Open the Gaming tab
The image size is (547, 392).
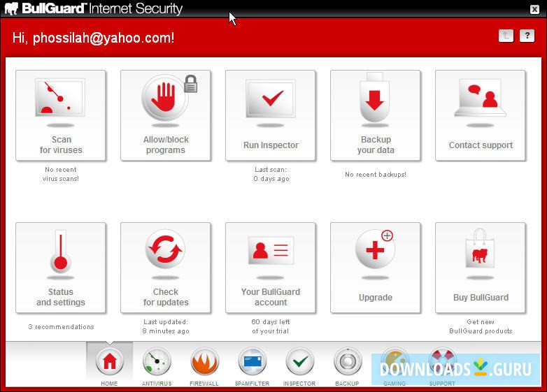pos(395,367)
